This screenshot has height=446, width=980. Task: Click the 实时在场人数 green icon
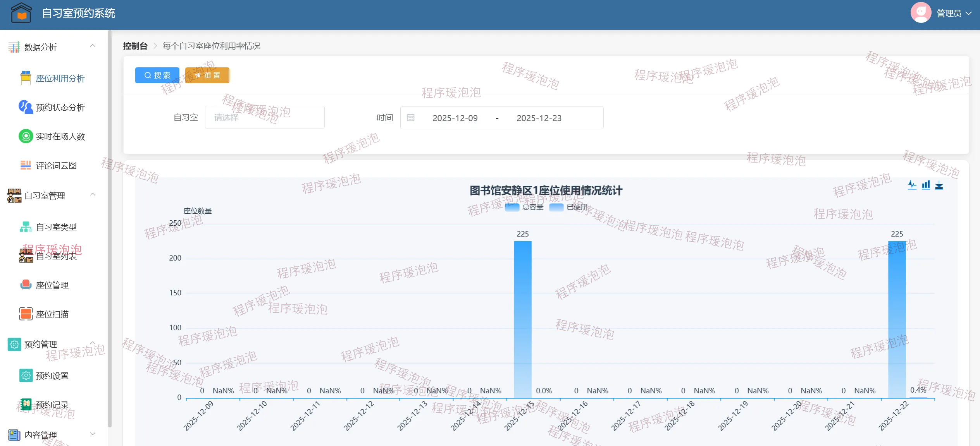[x=26, y=136]
